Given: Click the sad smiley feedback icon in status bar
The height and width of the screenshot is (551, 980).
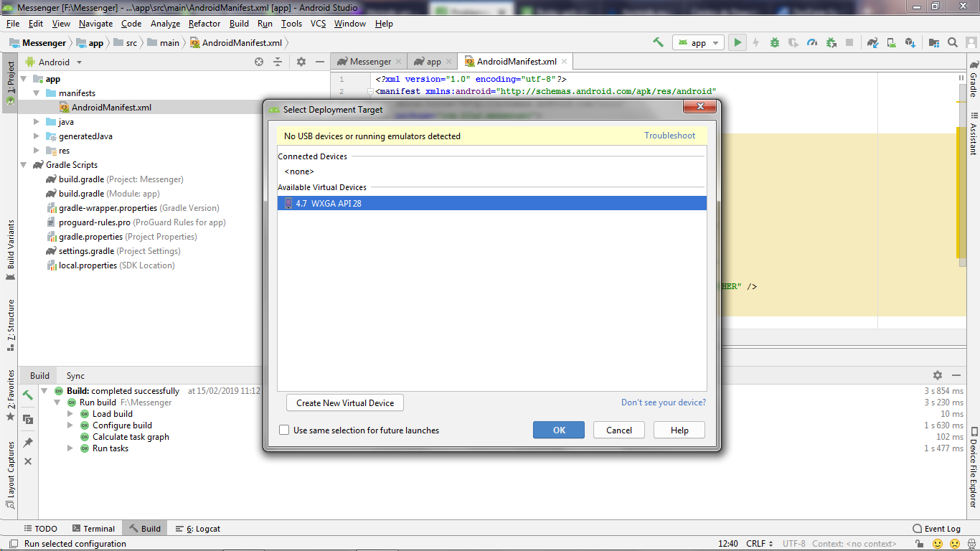Looking at the screenshot, I should click(955, 544).
